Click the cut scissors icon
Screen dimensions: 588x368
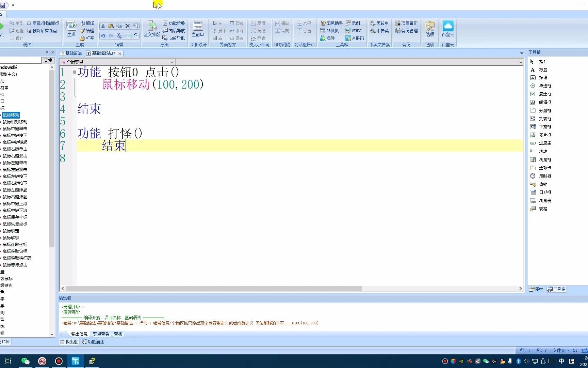pyautogui.click(x=103, y=26)
